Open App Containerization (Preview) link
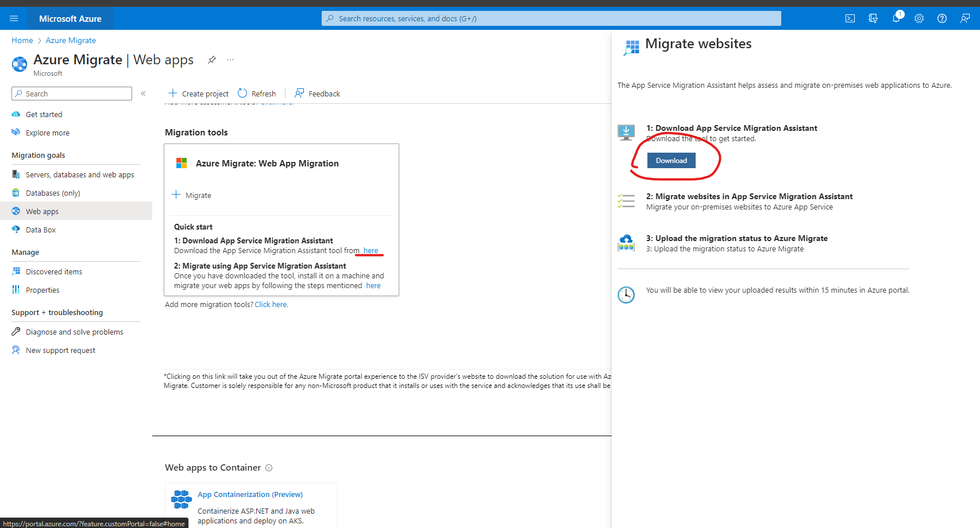This screenshot has width=980, height=528. point(250,495)
